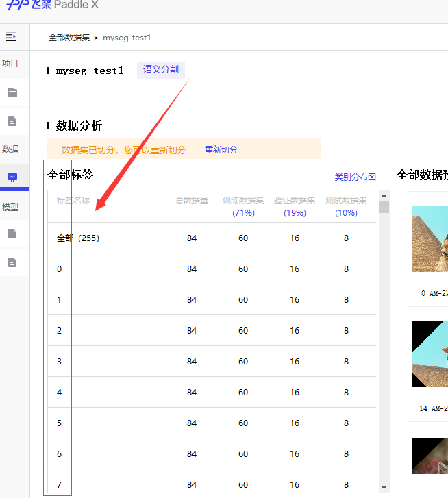Select label row named 0
This screenshot has height=498, width=448.
(x=212, y=269)
